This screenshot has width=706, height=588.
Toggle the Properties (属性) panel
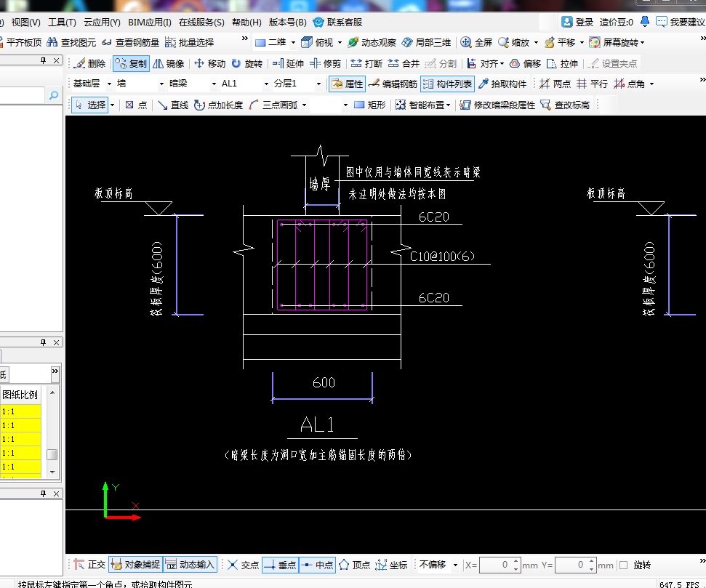click(x=347, y=84)
